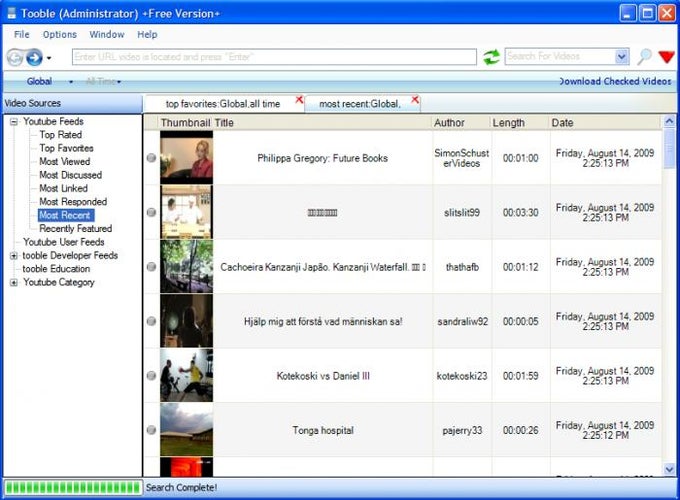Select Most Viewed feed
The image size is (680, 500).
coord(65,162)
